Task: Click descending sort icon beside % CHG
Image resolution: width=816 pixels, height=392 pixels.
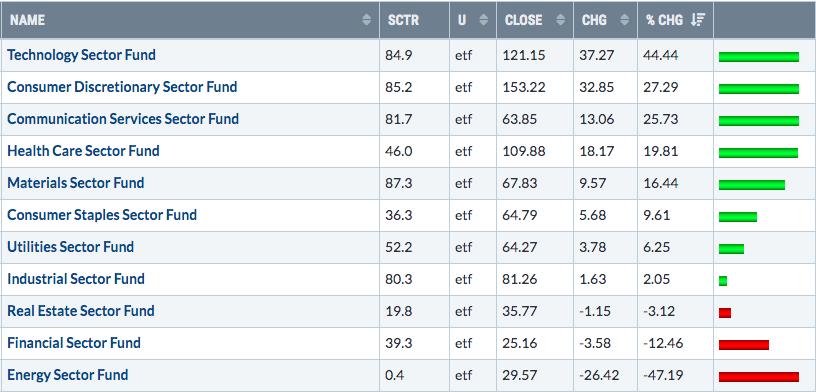Action: [698, 20]
